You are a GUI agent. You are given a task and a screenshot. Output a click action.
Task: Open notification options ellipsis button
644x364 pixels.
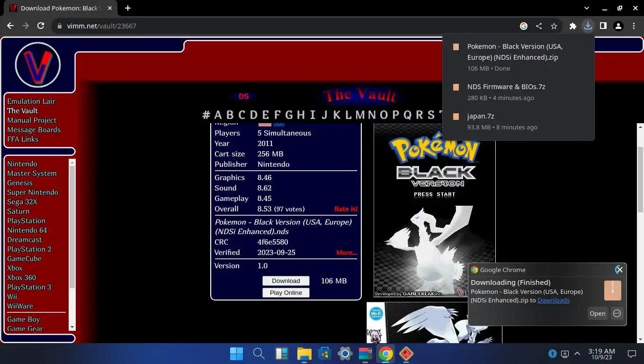(x=617, y=313)
